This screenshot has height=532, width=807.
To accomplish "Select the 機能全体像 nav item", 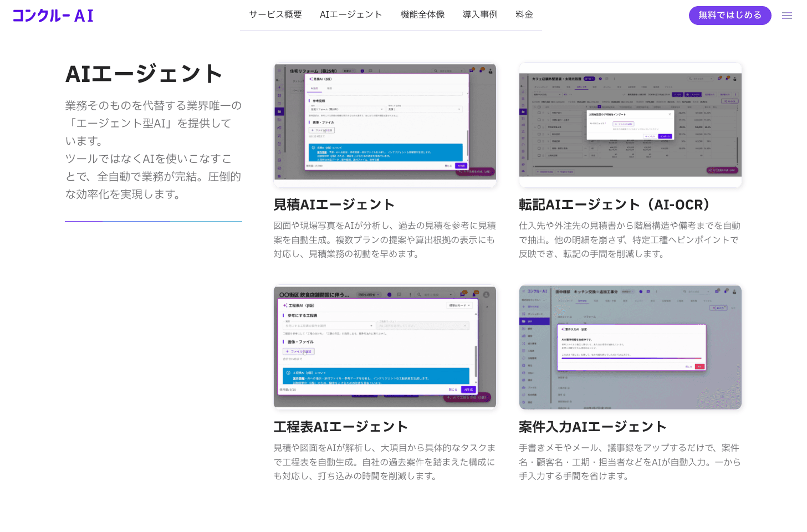I will coord(422,15).
